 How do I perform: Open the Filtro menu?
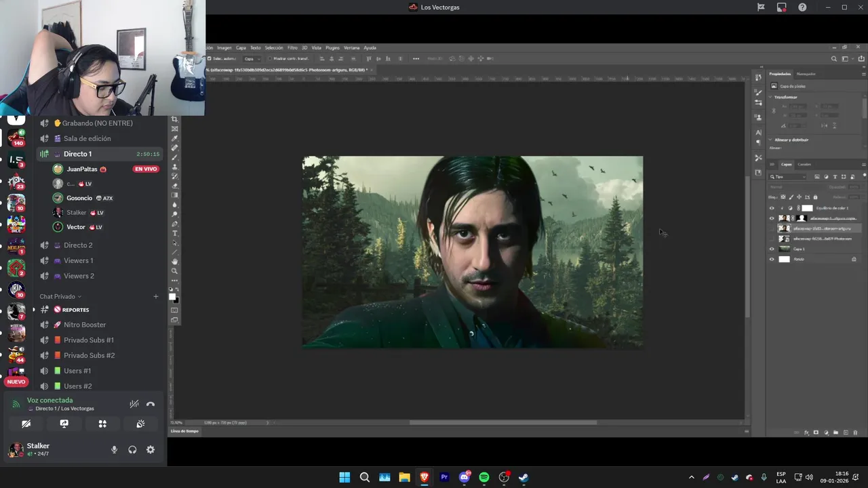(x=292, y=48)
